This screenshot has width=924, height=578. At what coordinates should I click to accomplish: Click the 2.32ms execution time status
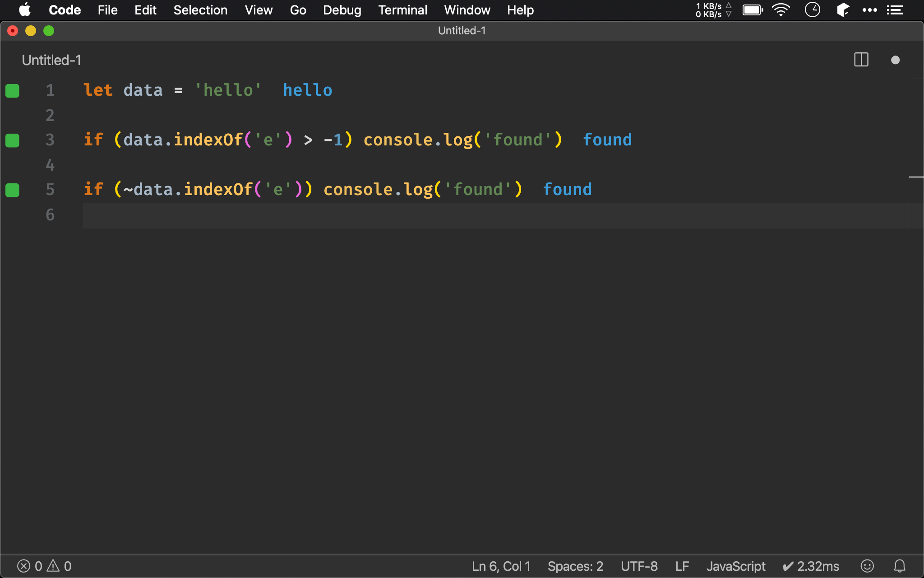[x=811, y=566]
